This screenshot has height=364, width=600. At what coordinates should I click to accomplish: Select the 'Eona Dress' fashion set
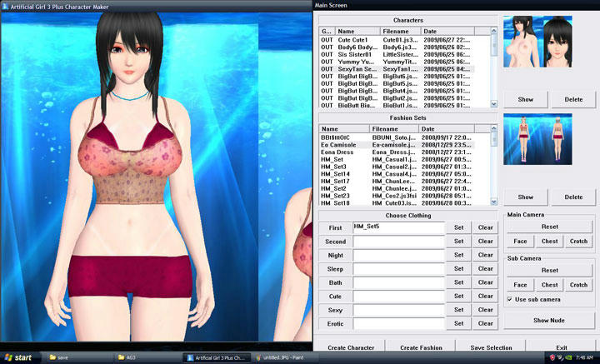[x=397, y=152]
